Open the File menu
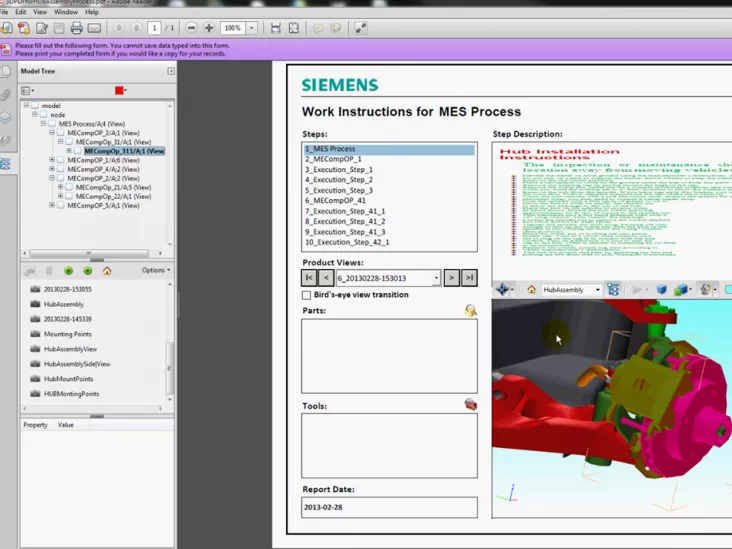The width and height of the screenshot is (732, 549). tap(4, 12)
